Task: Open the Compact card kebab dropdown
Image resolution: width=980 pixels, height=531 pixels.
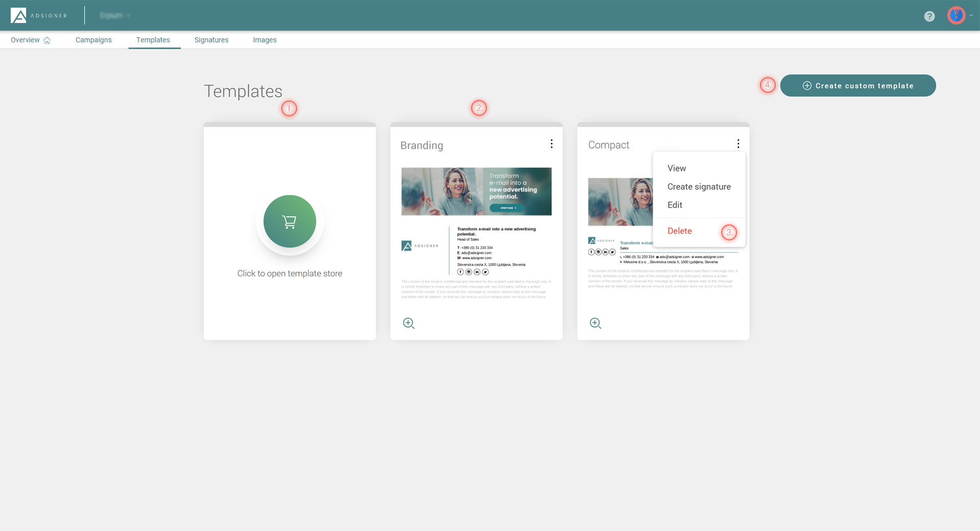Action: click(x=738, y=144)
